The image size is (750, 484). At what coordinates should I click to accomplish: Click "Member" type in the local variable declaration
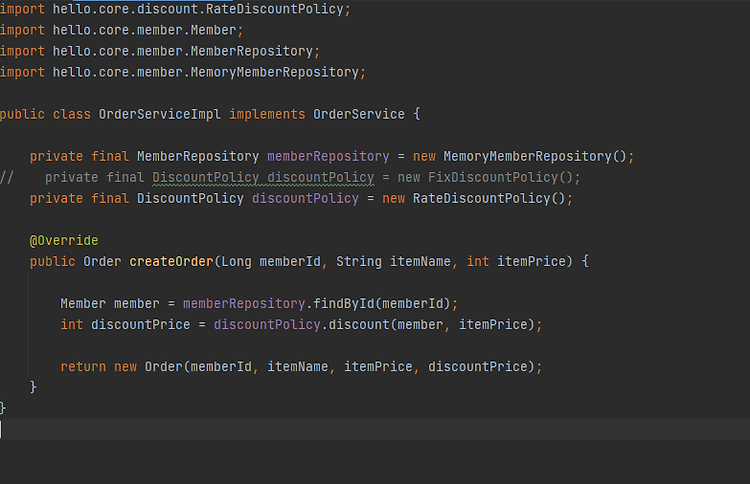tap(83, 304)
